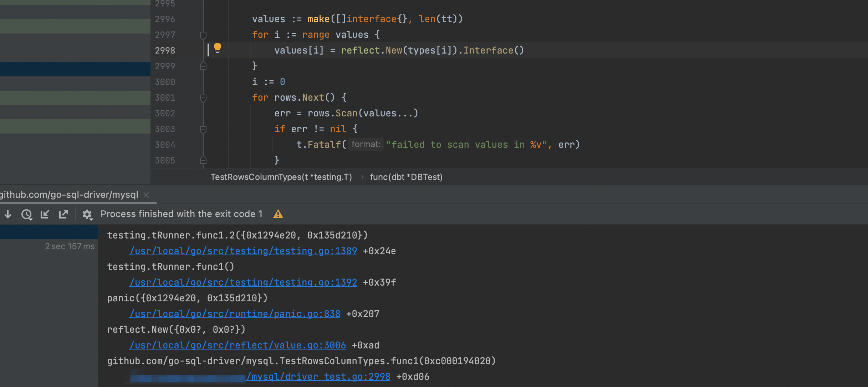The width and height of the screenshot is (868, 387).
Task: Click fold end marker at line 2999
Action: (203, 66)
